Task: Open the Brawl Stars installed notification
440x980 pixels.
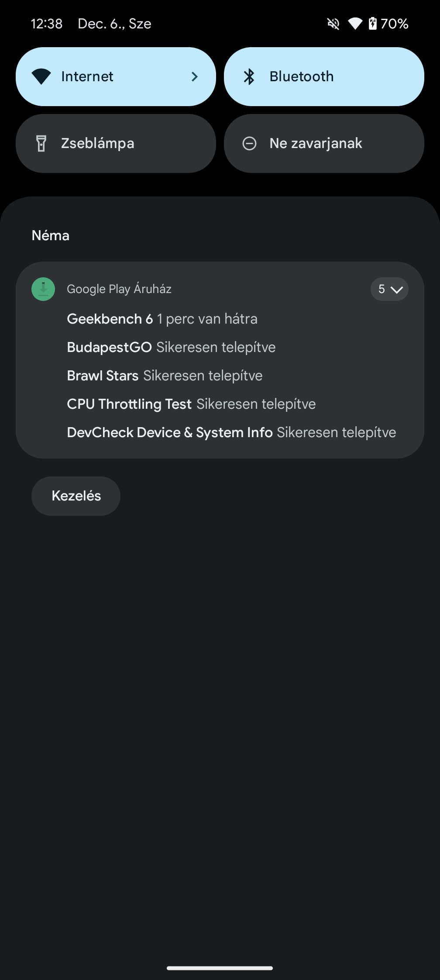Action: 165,376
